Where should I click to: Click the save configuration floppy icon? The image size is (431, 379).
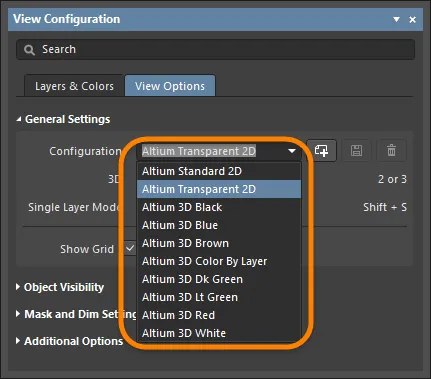(x=356, y=151)
